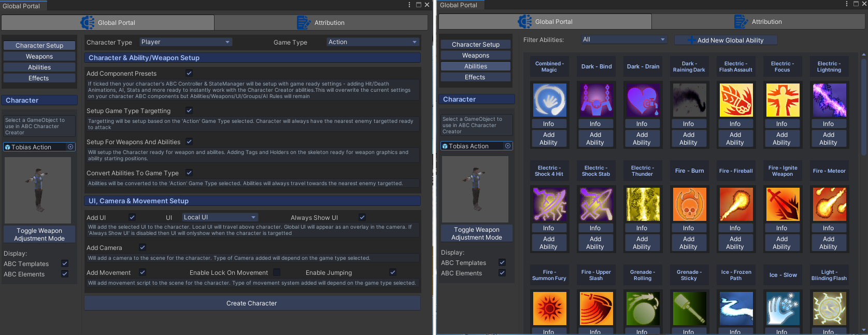868x335 pixels.
Task: Click the Light Blinding Flash icon
Action: [x=829, y=309]
